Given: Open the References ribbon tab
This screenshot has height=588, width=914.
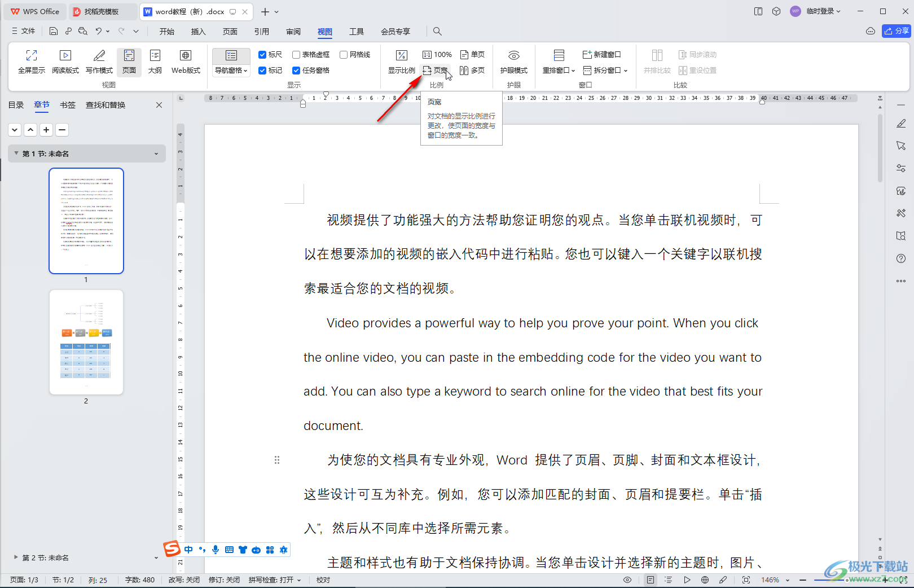Looking at the screenshot, I should click(x=262, y=32).
